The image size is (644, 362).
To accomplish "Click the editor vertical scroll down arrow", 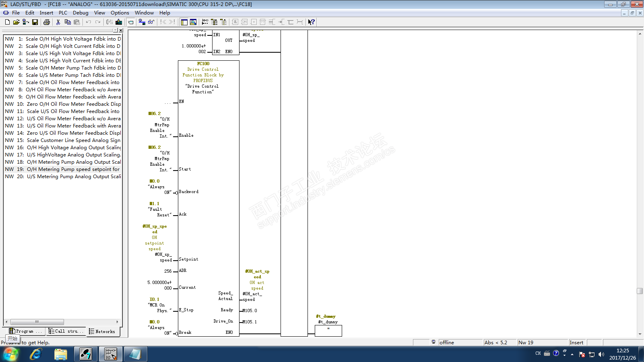I will click(x=640, y=334).
